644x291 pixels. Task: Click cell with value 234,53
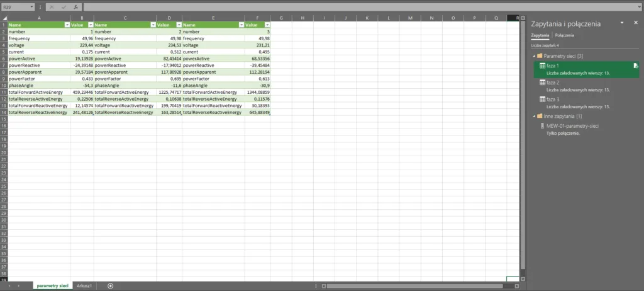coord(169,45)
